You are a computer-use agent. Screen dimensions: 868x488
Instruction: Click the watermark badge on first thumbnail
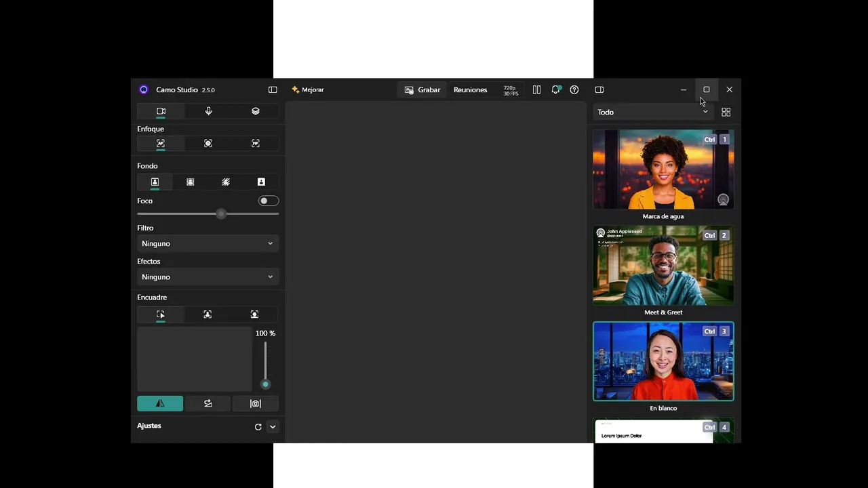(x=723, y=200)
